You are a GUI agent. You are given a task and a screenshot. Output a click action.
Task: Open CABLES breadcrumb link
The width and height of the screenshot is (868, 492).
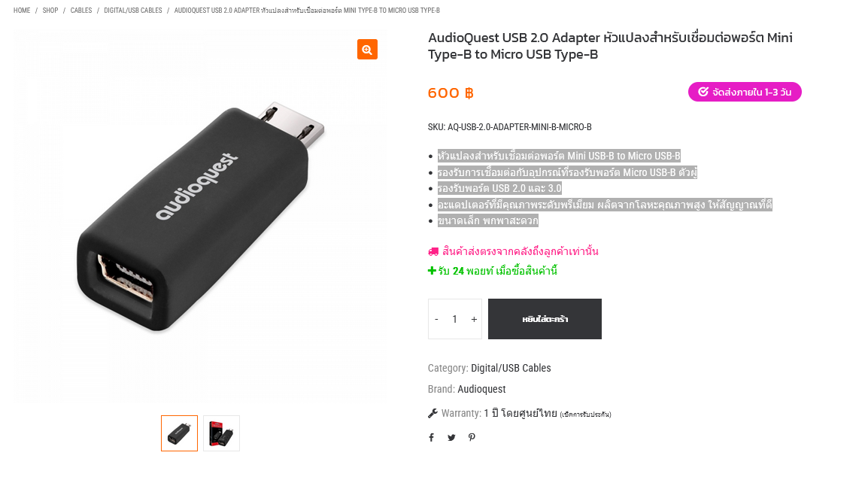[x=80, y=11]
